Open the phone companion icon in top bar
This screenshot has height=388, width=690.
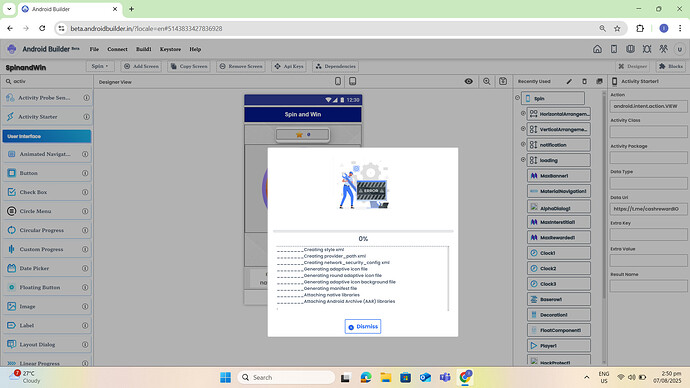coord(614,49)
